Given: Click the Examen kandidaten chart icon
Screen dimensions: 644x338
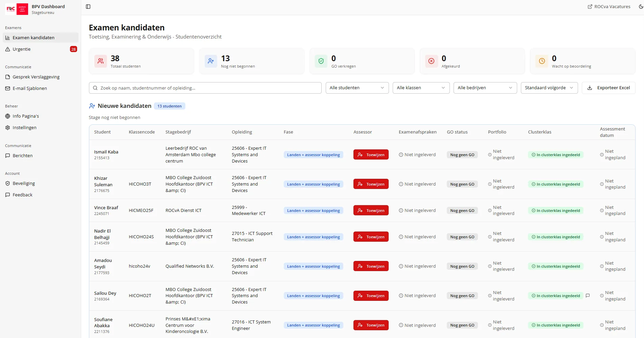Looking at the screenshot, I should [x=8, y=38].
